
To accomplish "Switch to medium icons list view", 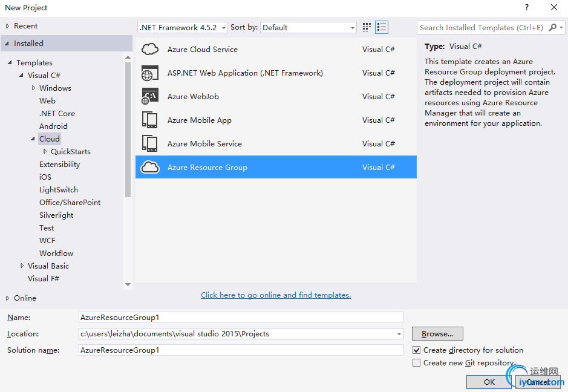I will [x=382, y=27].
